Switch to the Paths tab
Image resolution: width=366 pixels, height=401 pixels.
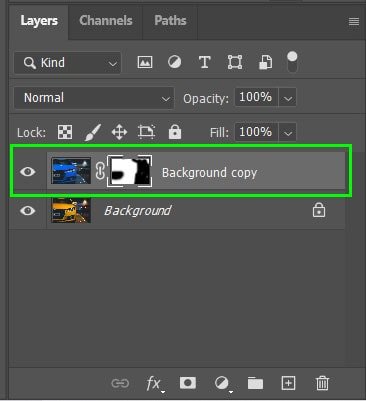point(170,21)
